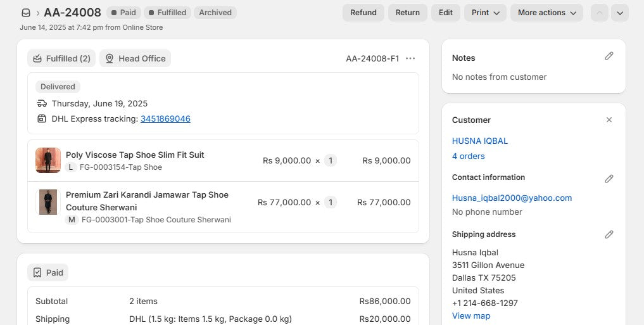The width and height of the screenshot is (644, 325).
Task: Remove customer using the X icon
Action: (x=609, y=120)
